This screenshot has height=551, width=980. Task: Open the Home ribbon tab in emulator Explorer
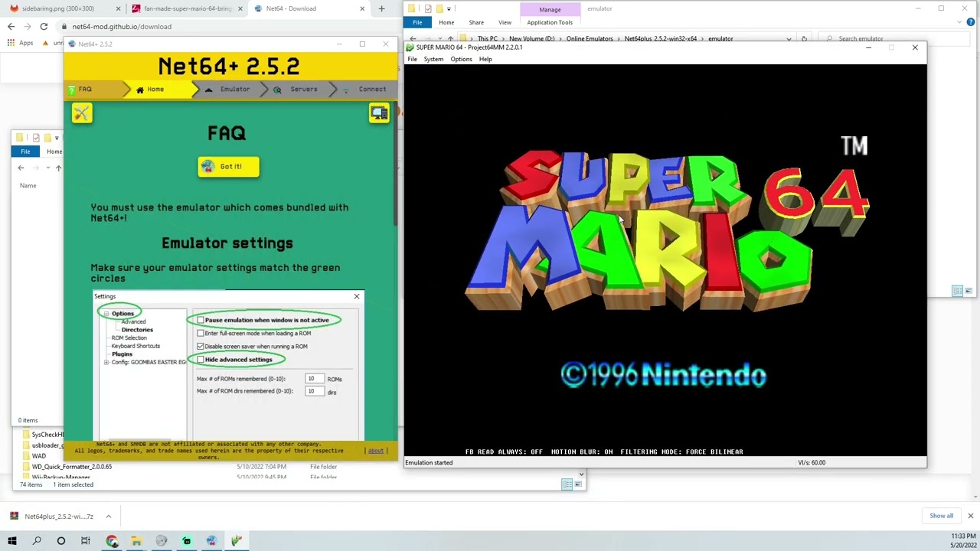[x=446, y=22]
